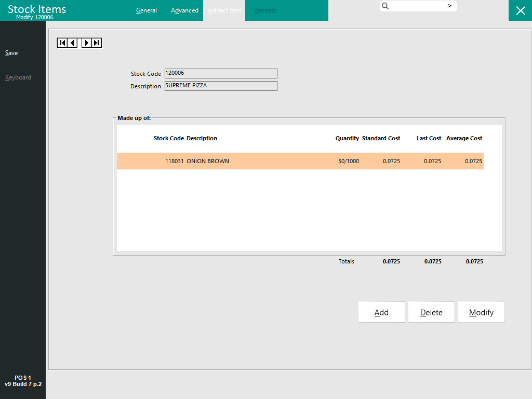Click Standard Cost column header
This screenshot has width=532, height=399.
point(381,138)
